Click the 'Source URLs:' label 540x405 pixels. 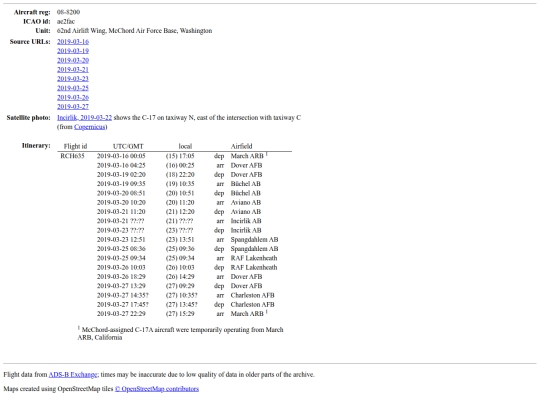30,42
